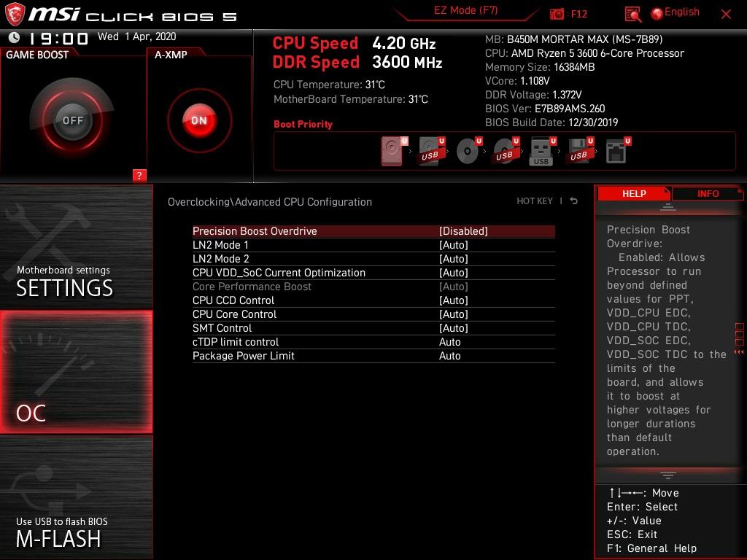The height and width of the screenshot is (560, 747).
Task: Click the CPU Temperature: 31°C text
Action: 329,85
